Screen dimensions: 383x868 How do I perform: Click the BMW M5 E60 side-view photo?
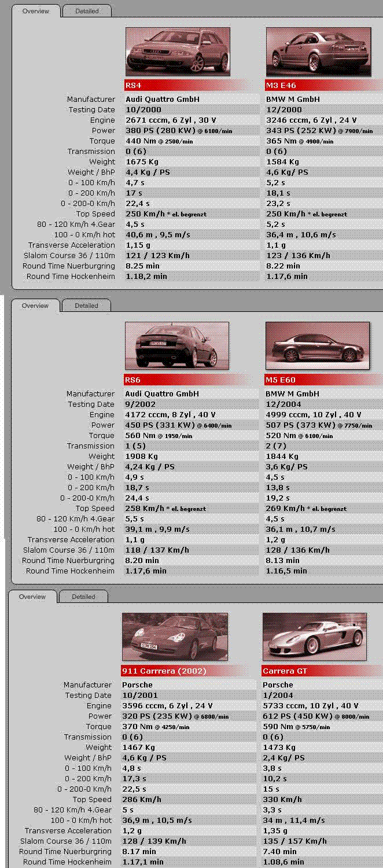[318, 347]
